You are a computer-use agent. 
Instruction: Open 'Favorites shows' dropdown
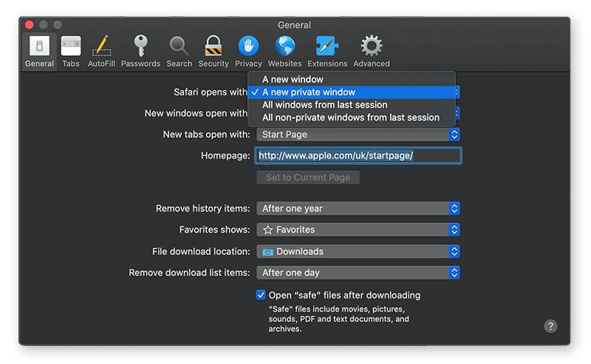358,230
